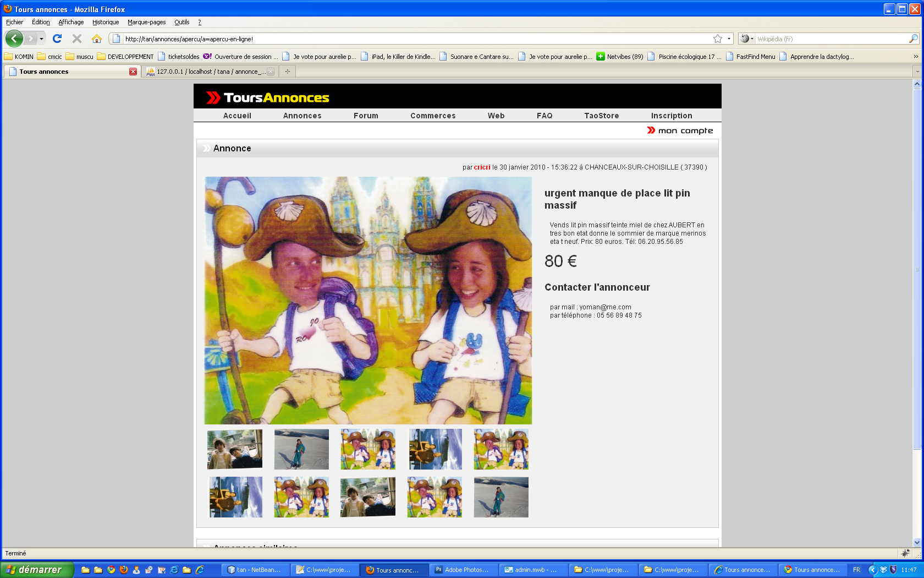Image resolution: width=924 pixels, height=578 pixels.
Task: Select first-row thumbnail of two children
Action: [x=235, y=449]
